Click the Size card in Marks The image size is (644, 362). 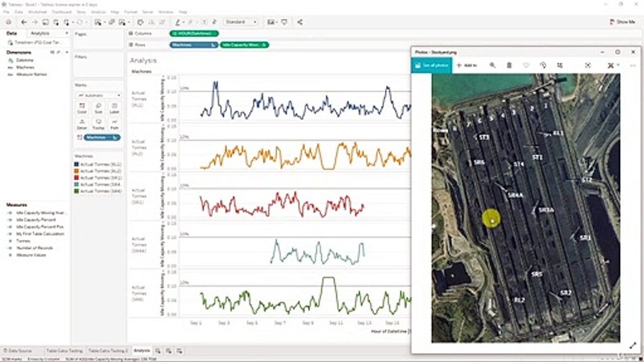point(98,108)
